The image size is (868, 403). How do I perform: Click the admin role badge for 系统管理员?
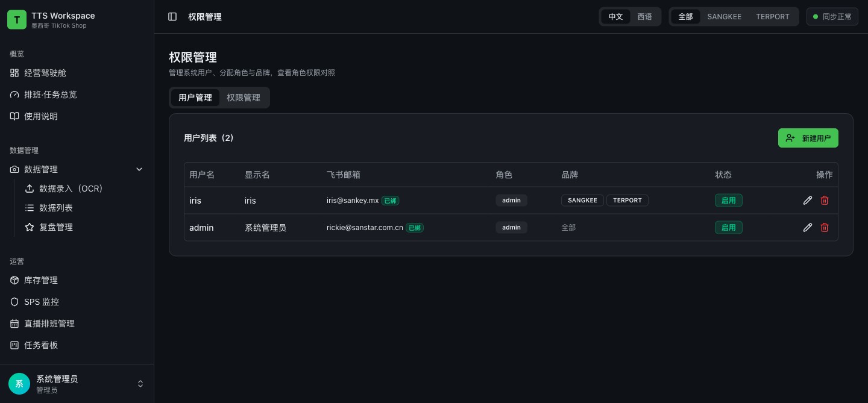511,228
